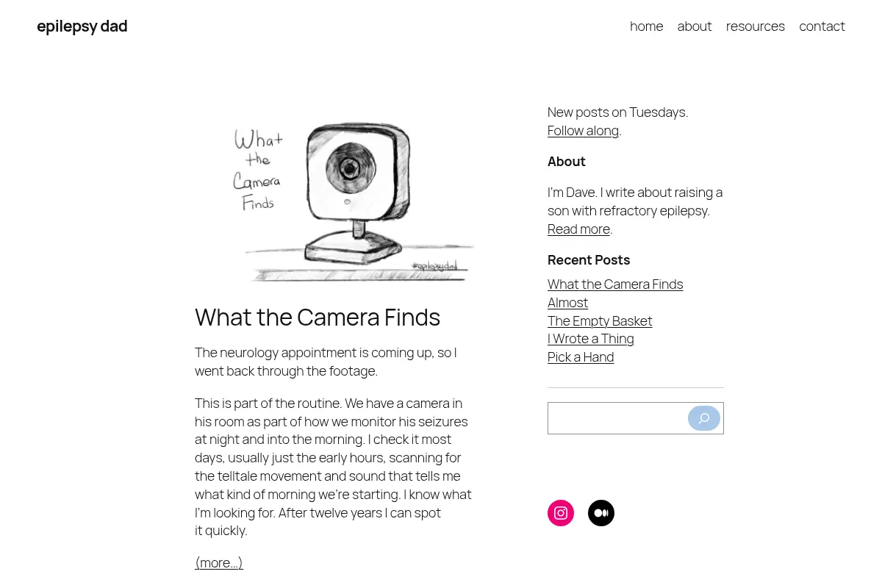This screenshot has height=588, width=882.
Task: Open recent post Almost
Action: (567, 303)
